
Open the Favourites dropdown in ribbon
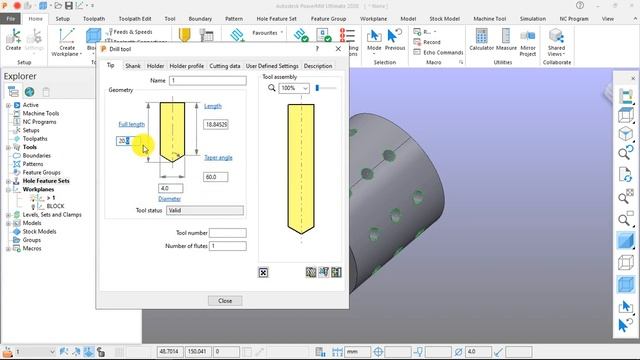pyautogui.click(x=267, y=33)
